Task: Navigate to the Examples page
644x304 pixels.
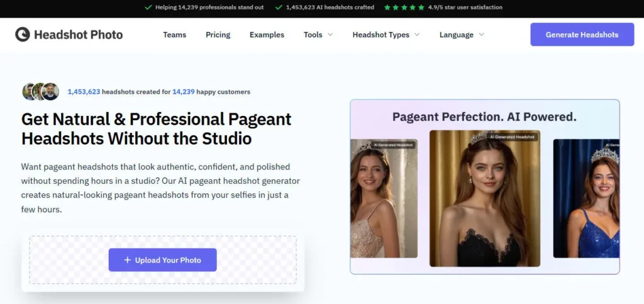Action: (267, 35)
